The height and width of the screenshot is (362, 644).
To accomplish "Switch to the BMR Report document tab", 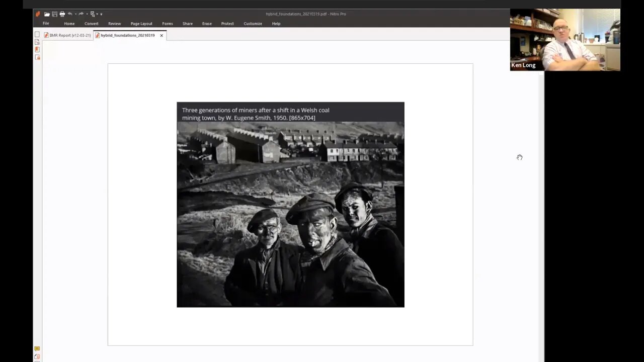I will [67, 35].
